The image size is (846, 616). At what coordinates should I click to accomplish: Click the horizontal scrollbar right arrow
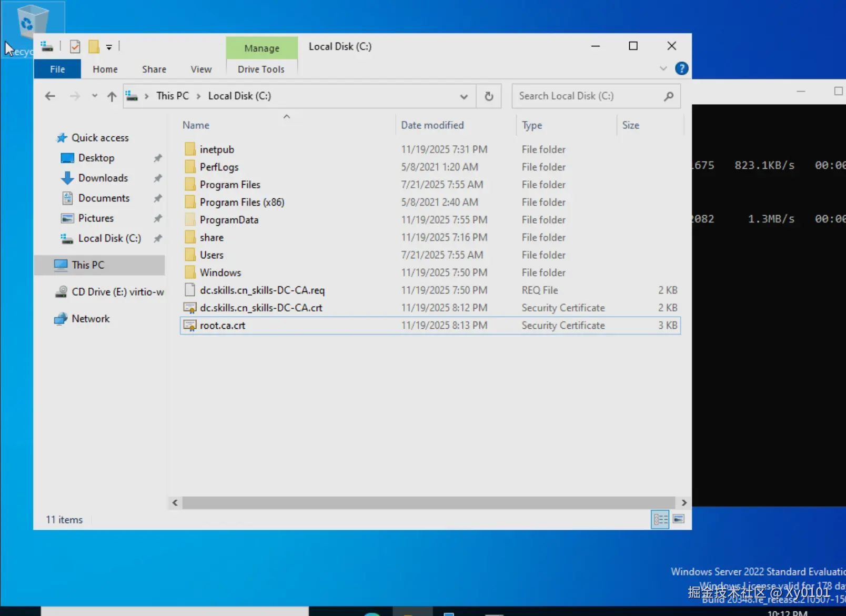pos(684,503)
